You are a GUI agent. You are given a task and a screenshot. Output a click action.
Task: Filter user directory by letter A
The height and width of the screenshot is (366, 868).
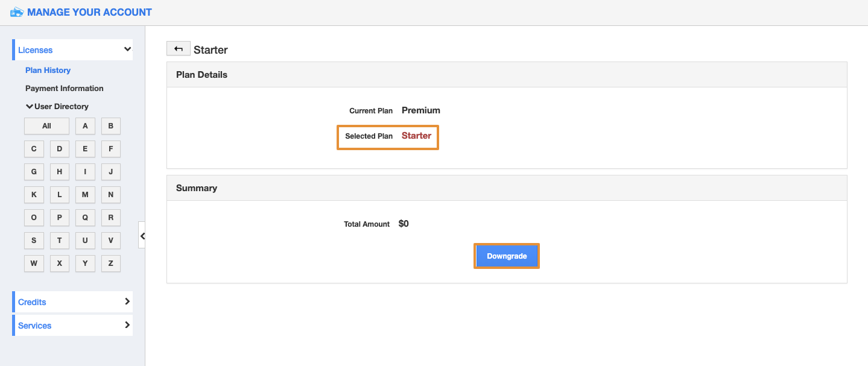pos(85,126)
